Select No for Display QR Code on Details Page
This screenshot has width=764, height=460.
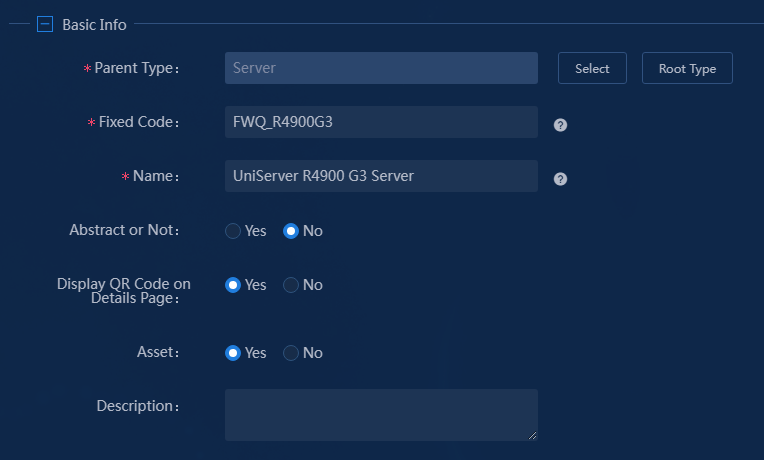coord(291,285)
